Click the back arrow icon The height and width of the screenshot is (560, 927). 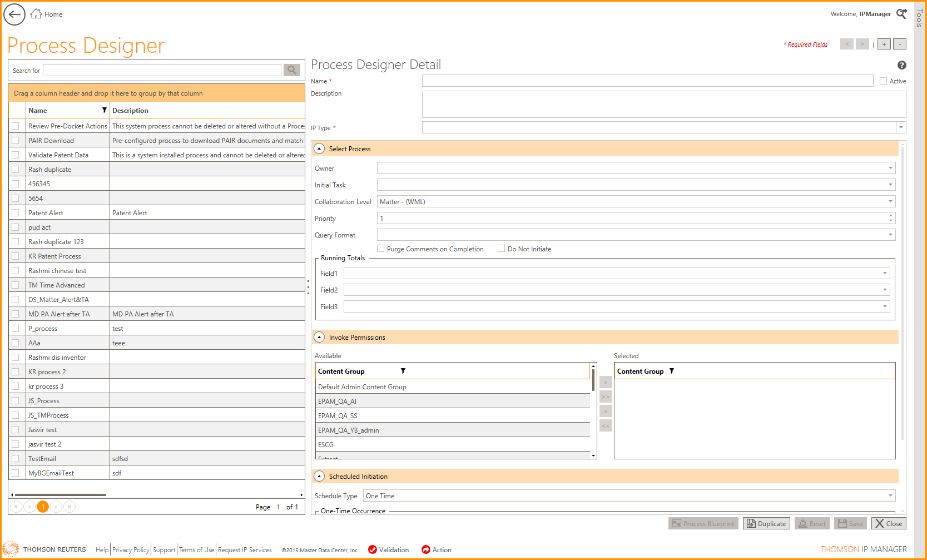(x=14, y=14)
